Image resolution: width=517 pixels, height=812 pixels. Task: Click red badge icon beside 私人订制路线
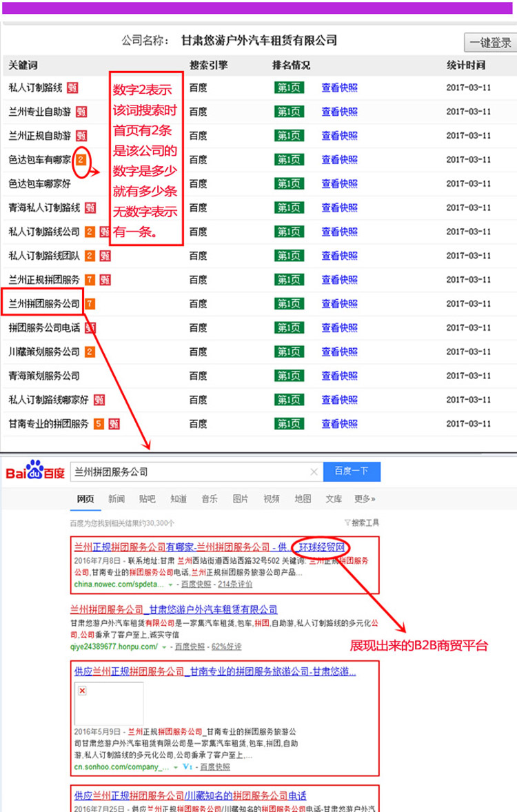point(72,88)
